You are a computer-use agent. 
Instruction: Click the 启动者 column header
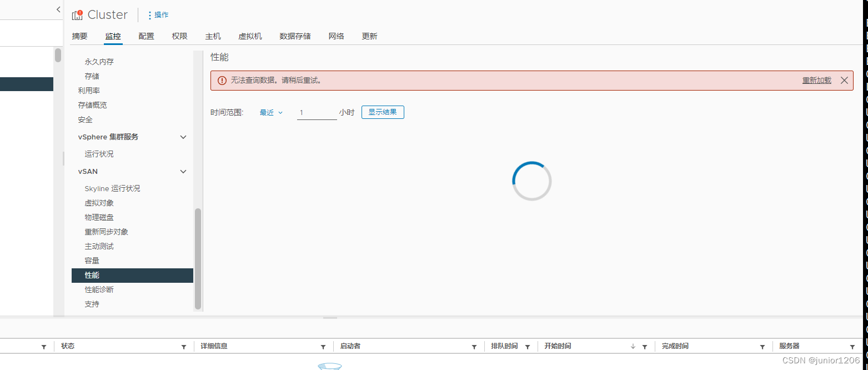pos(350,346)
